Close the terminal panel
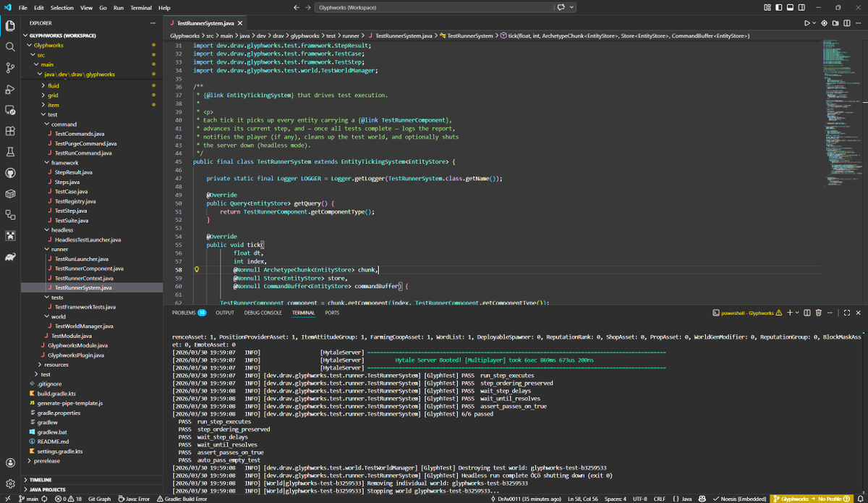868x503 pixels. 858,313
